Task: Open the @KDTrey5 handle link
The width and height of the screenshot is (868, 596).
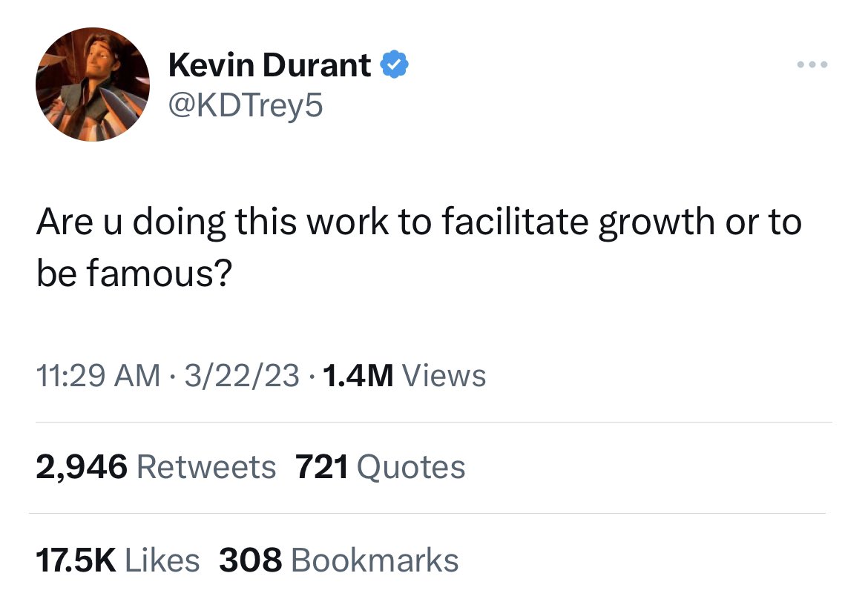Action: tap(246, 105)
